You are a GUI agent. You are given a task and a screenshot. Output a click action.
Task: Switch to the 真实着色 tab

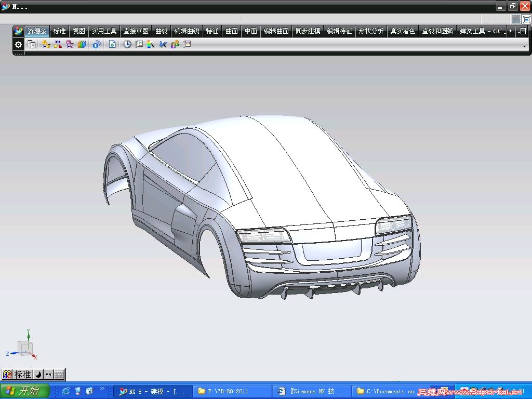coord(403,31)
